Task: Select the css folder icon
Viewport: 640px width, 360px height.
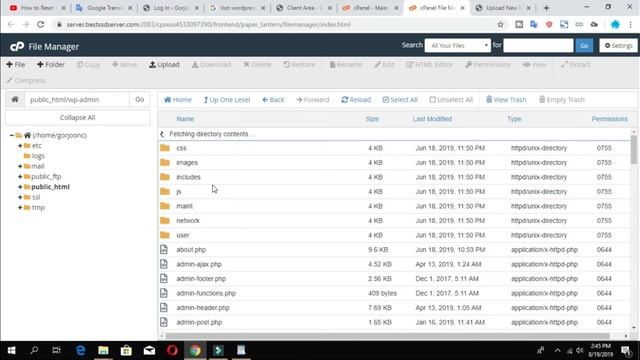Action: pyautogui.click(x=165, y=148)
